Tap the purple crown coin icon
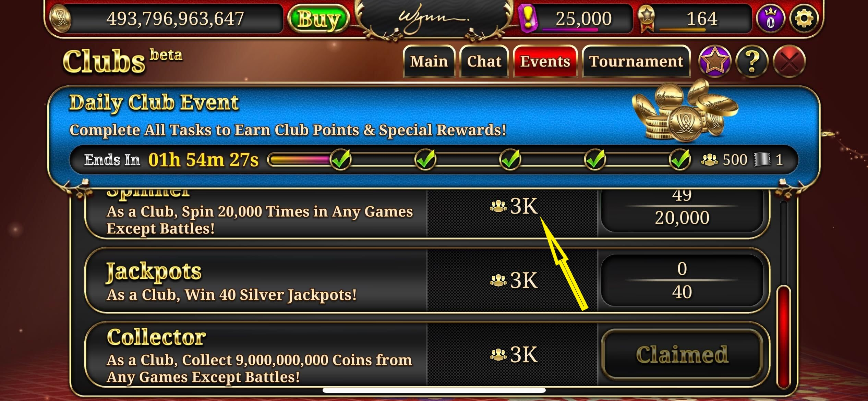 770,19
